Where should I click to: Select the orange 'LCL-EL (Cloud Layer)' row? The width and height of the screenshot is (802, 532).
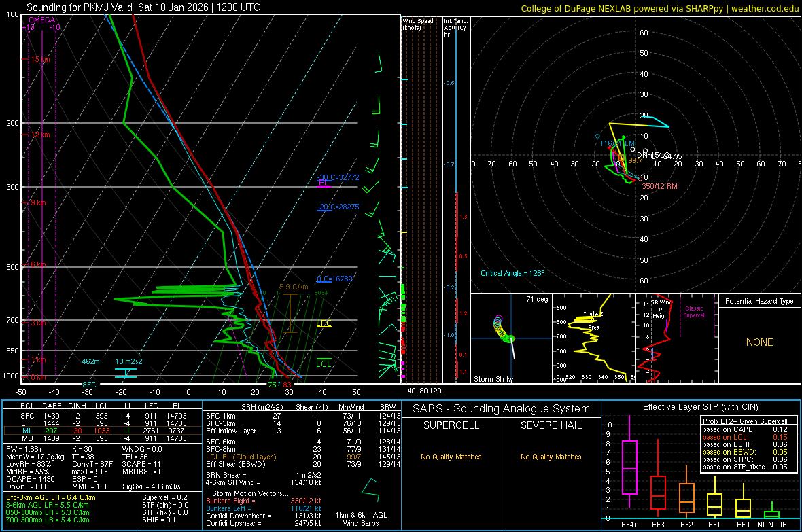pos(303,457)
